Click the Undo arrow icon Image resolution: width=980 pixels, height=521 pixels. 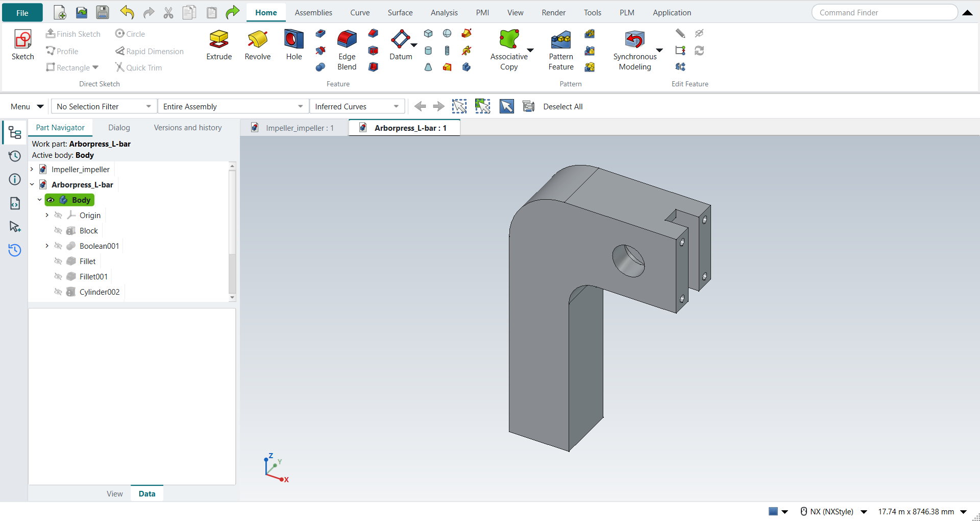coord(127,13)
